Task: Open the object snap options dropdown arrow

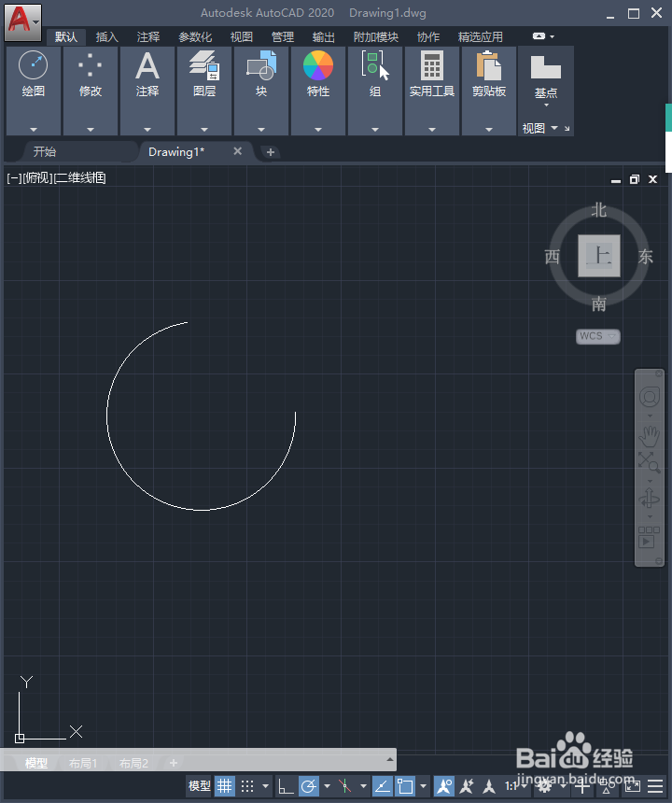Action: point(423,785)
